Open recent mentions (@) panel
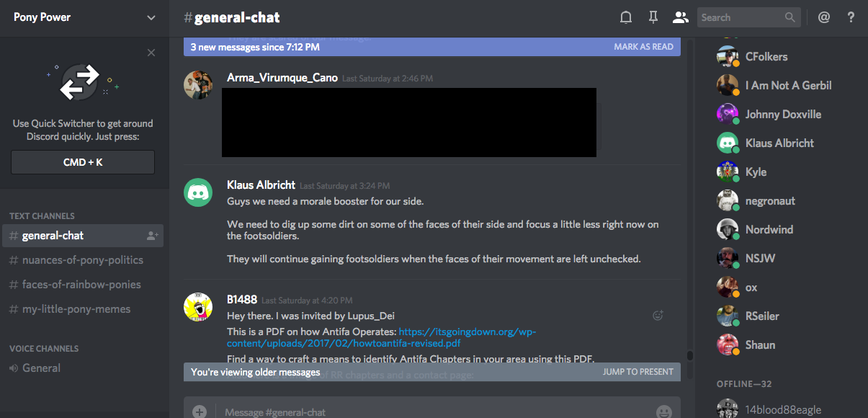Image resolution: width=868 pixels, height=418 pixels. (x=824, y=17)
